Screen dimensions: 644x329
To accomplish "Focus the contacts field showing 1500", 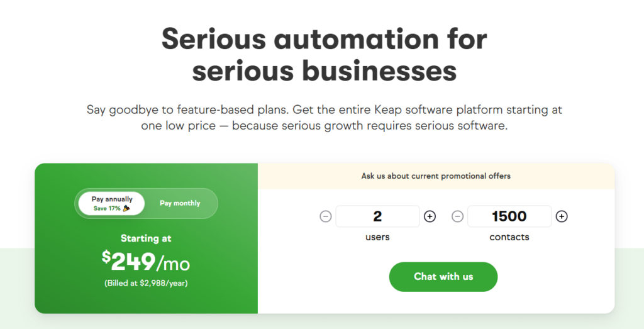I will (509, 216).
